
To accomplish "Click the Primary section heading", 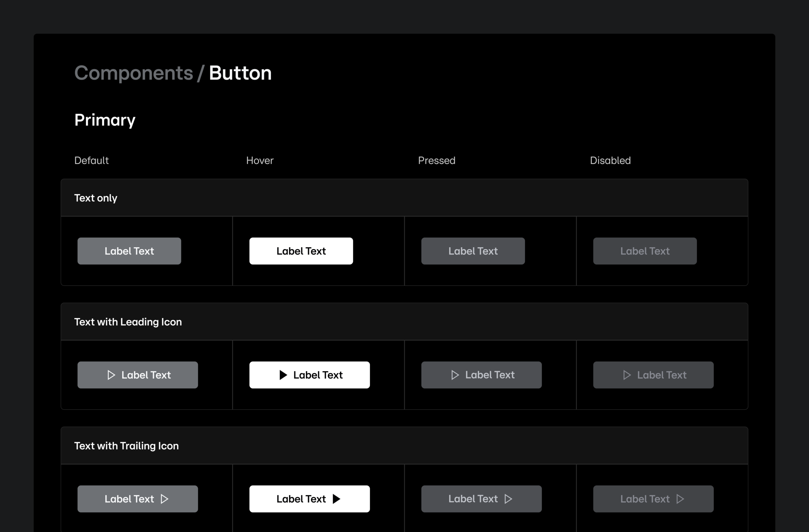I will (x=105, y=120).
